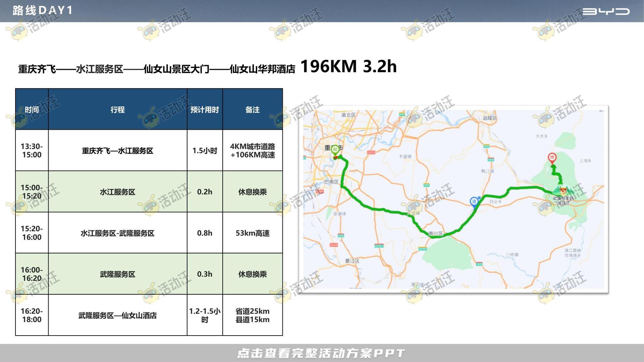
Task: Click the 水江服务区-武隆服务区 itinerary cell
Action: coord(118,233)
